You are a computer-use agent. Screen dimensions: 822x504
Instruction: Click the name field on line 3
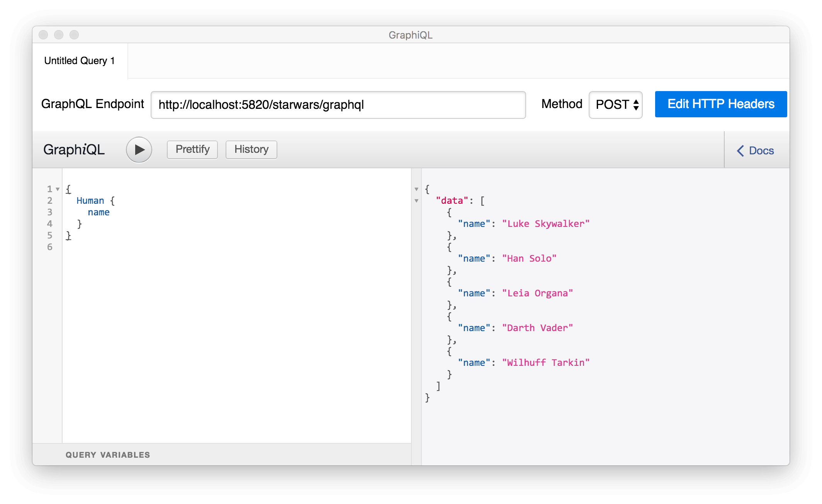click(x=99, y=212)
